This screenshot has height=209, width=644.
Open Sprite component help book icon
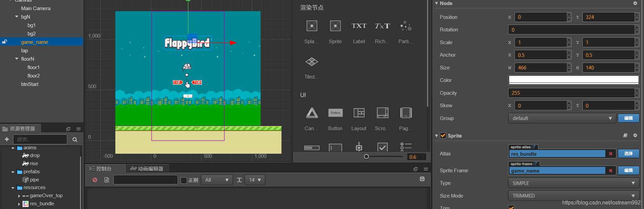[625, 136]
